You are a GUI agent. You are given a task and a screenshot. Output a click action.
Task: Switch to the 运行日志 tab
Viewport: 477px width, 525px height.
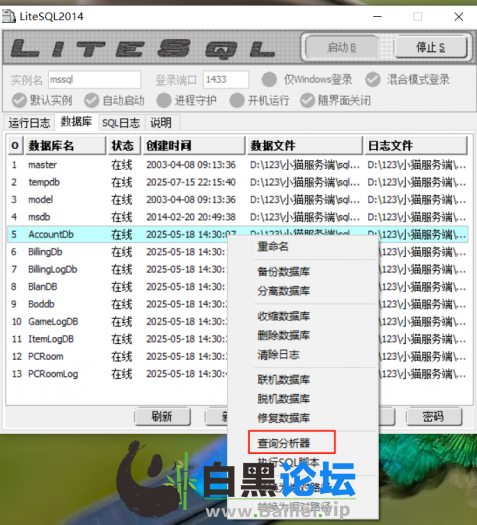(29, 123)
